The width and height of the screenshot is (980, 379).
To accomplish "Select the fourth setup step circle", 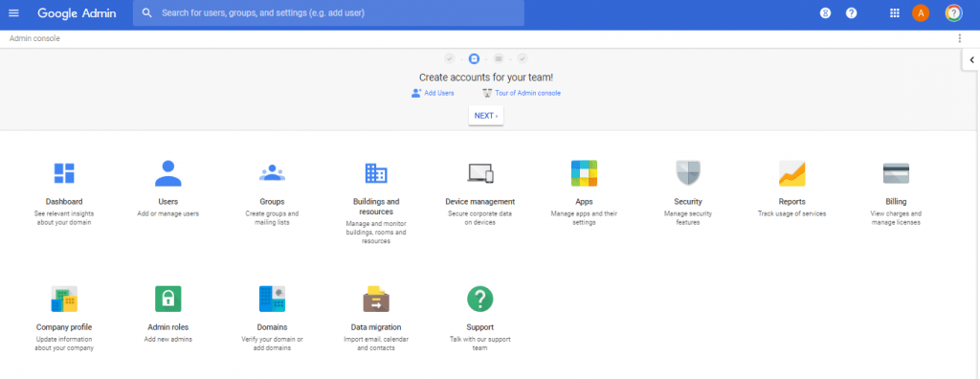I will (523, 58).
